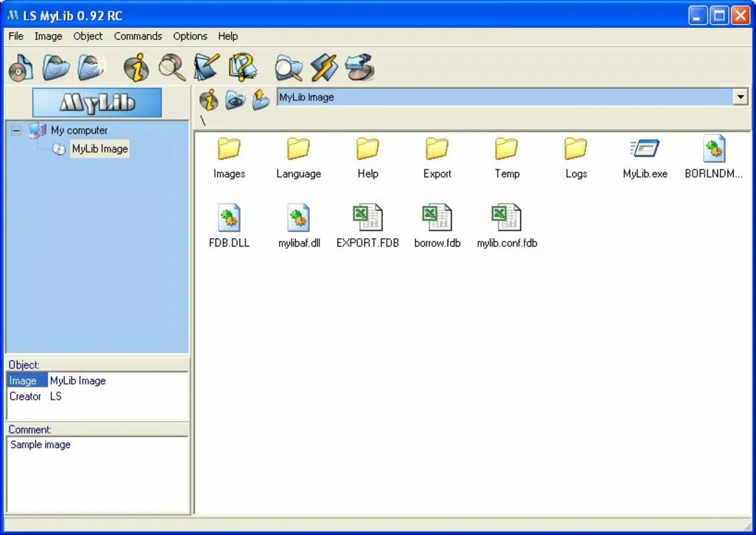This screenshot has width=756, height=535.
Task: Click the pencil on papers toolbar icon
Action: 206,68
